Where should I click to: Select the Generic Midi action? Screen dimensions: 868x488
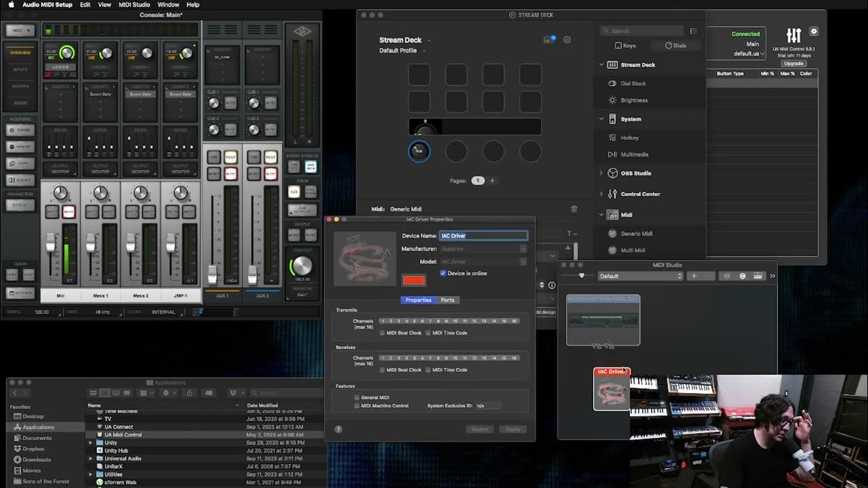click(x=636, y=234)
